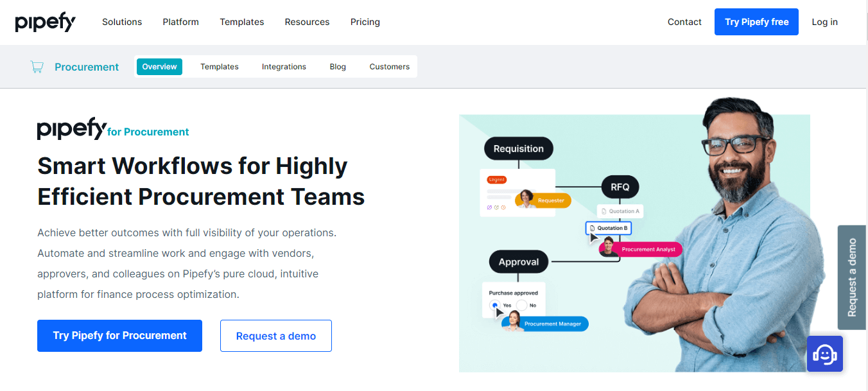Click the Pipefy logo
The image size is (868, 391).
45,22
